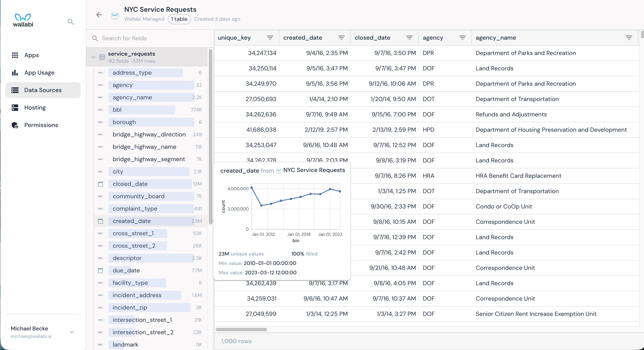This screenshot has width=644, height=350.
Task: Collapse the service_requests field list
Action: point(93,57)
